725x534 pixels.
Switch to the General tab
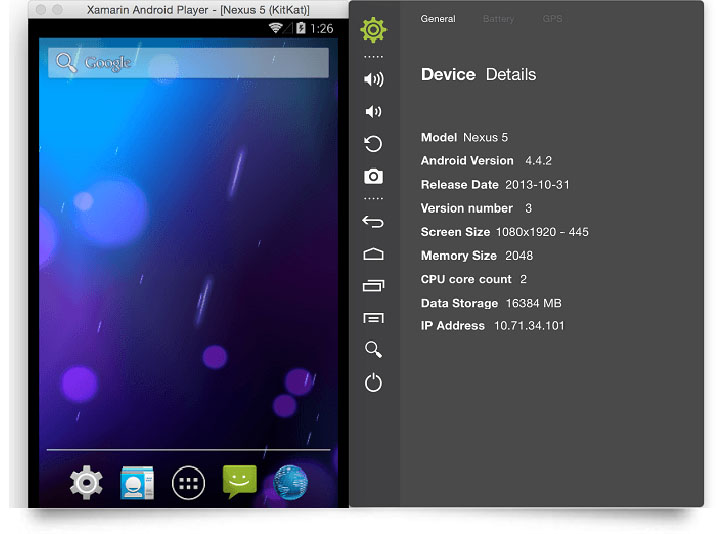click(x=438, y=19)
